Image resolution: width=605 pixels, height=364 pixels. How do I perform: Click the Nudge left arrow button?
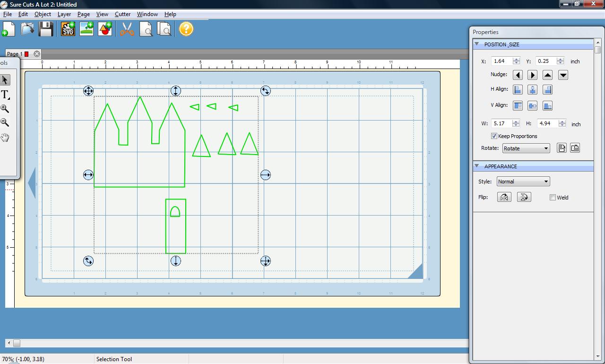(518, 75)
